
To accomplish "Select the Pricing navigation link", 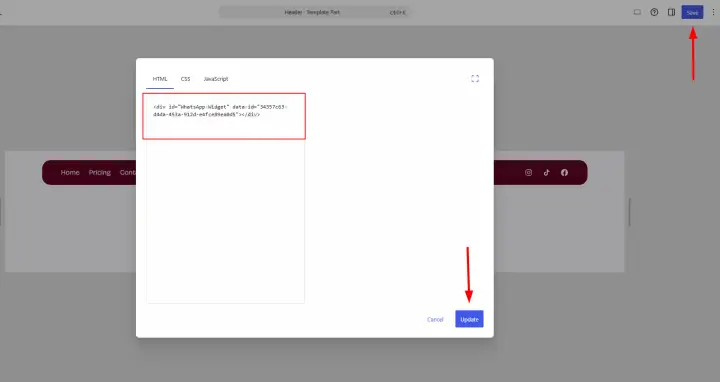I will 100,173.
